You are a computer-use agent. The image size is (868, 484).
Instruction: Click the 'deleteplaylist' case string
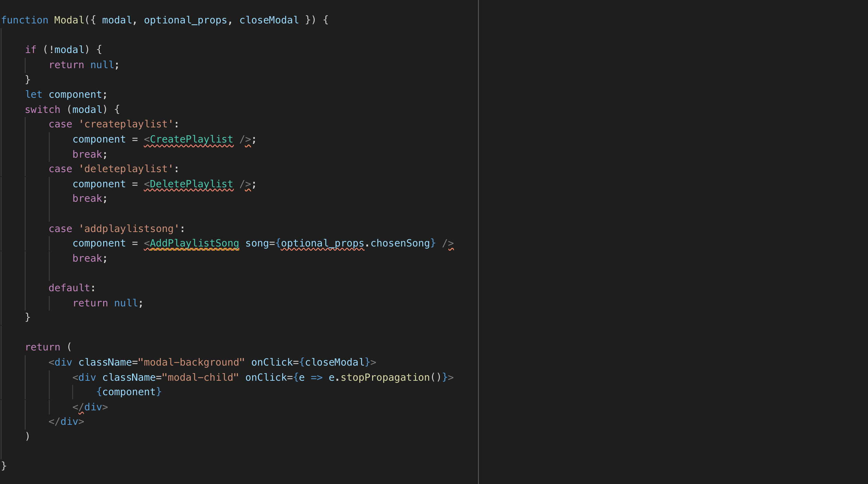126,169
